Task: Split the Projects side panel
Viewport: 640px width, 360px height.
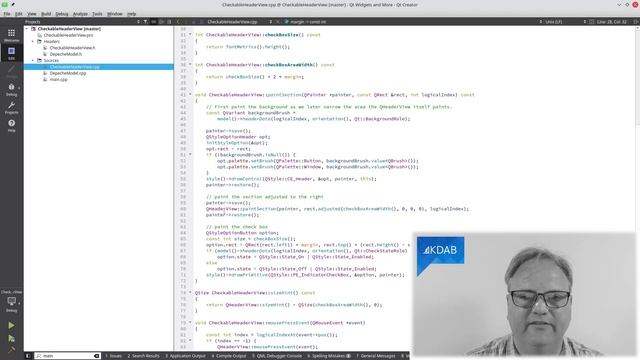Action: pyautogui.click(x=162, y=22)
